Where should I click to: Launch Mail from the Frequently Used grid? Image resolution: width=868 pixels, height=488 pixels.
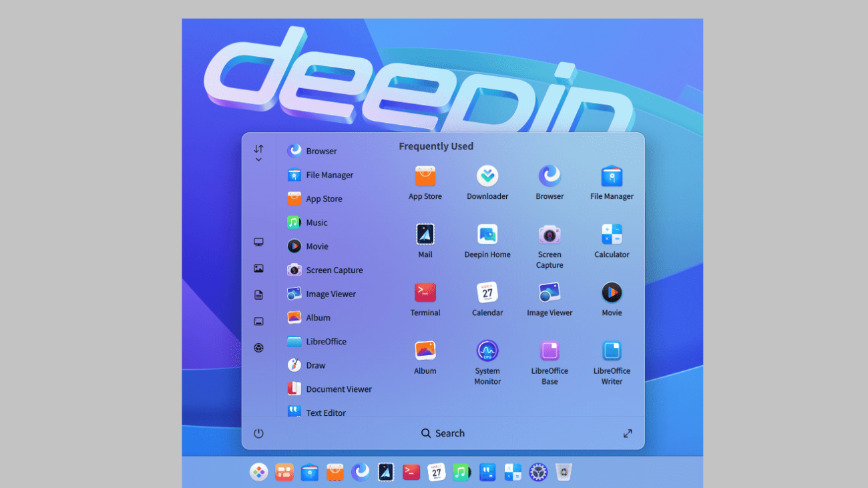425,241
